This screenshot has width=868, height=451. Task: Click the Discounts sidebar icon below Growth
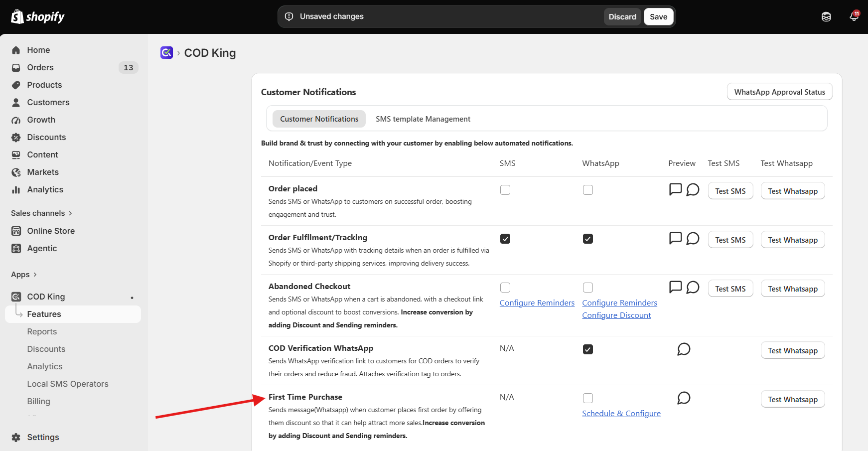point(16,137)
